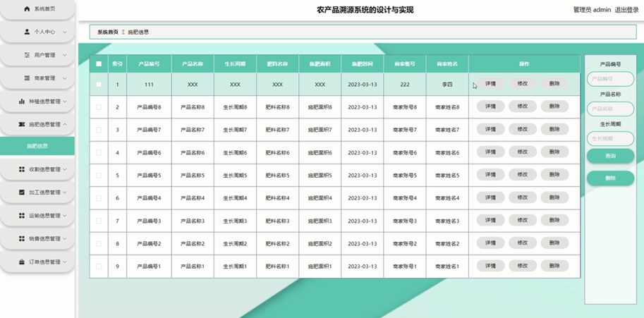Viewport: 644px width, 318px height.
Task: Check the box for row 产品编号7
Action: (99, 130)
